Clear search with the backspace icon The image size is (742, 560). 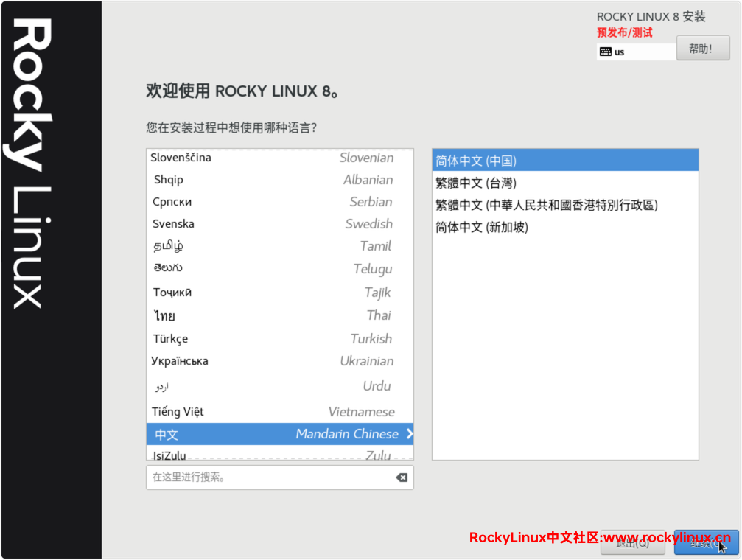[x=402, y=477]
